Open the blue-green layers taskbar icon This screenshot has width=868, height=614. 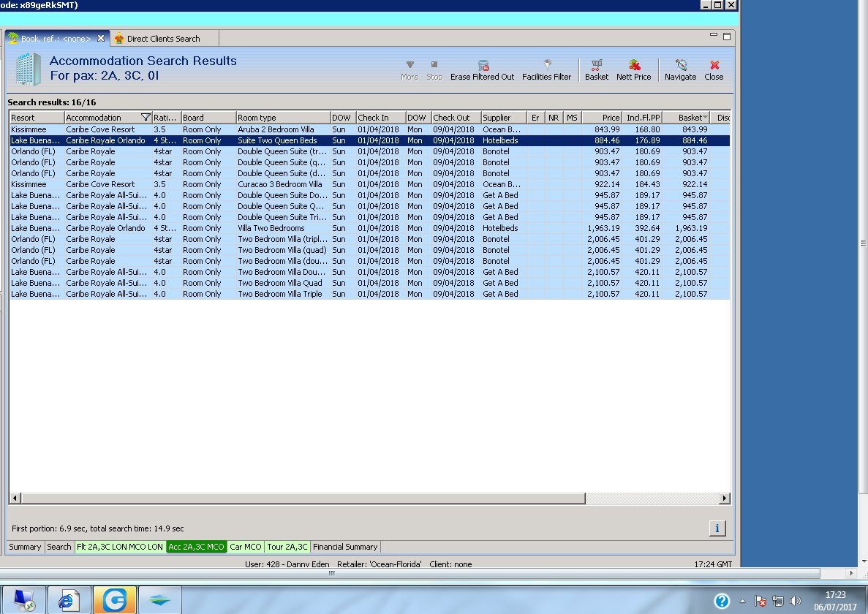(x=160, y=600)
